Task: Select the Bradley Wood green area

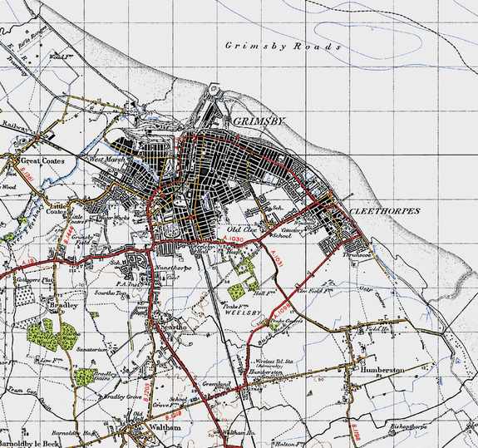Action: 52,334
